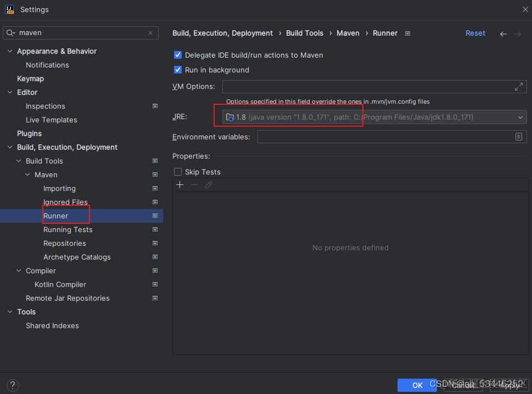Click project icon beside Running Tests

tap(155, 229)
